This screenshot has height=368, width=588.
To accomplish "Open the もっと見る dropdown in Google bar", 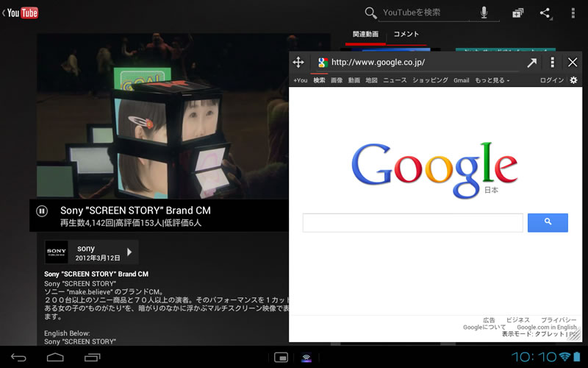I will pos(492,80).
